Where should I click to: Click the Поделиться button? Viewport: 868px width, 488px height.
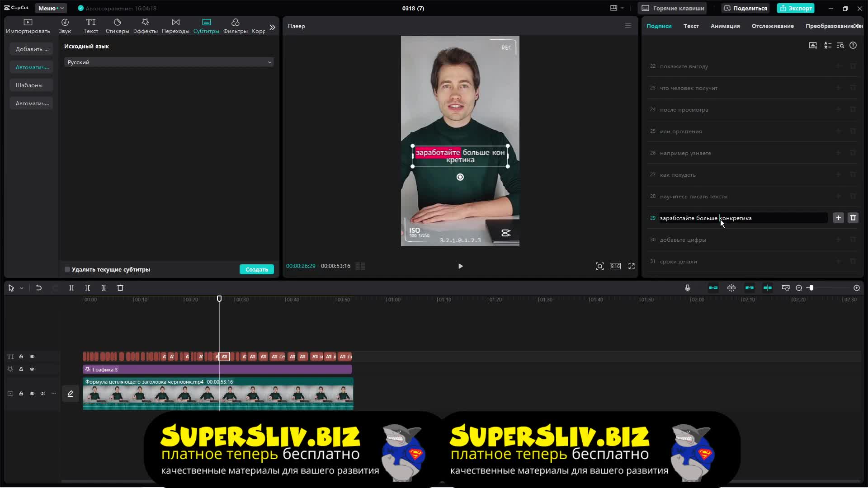click(x=745, y=8)
